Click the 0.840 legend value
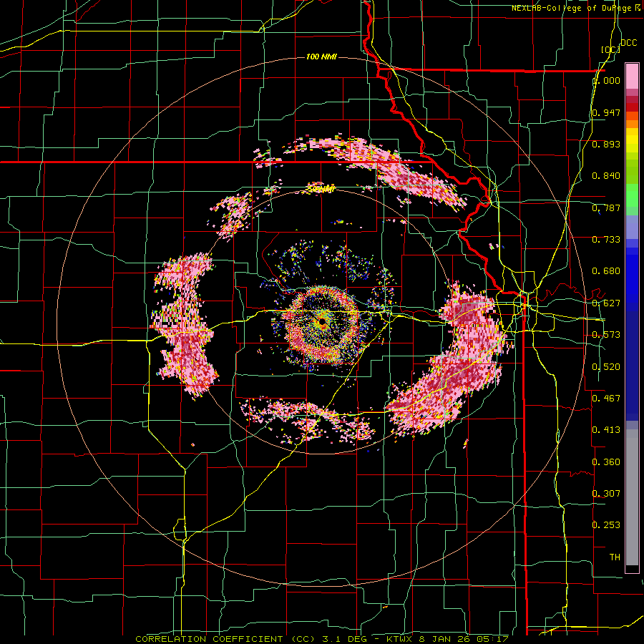 click(606, 176)
